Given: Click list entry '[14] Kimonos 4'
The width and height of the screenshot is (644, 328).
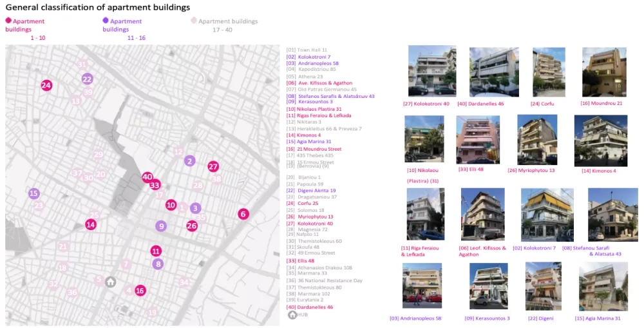Looking at the screenshot, I should coord(303,135).
